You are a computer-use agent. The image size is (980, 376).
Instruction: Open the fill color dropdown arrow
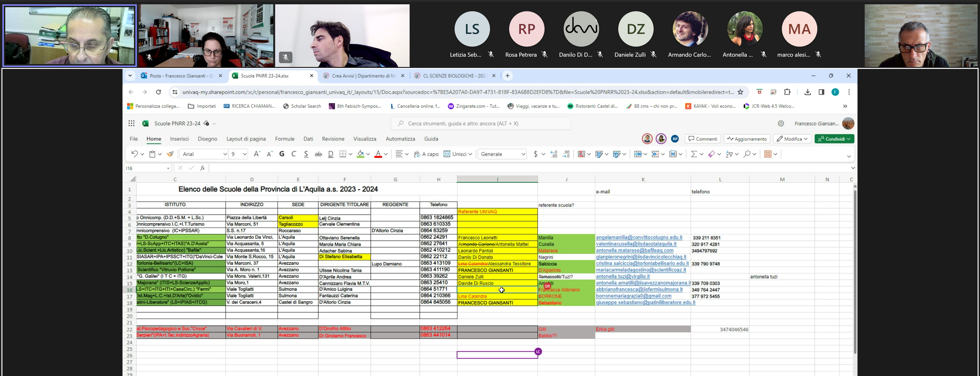368,154
